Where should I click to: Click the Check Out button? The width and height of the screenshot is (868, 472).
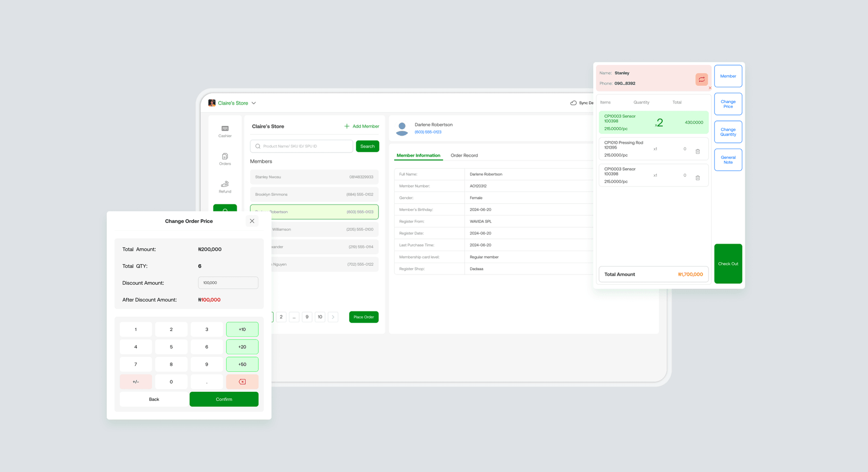[x=728, y=264]
